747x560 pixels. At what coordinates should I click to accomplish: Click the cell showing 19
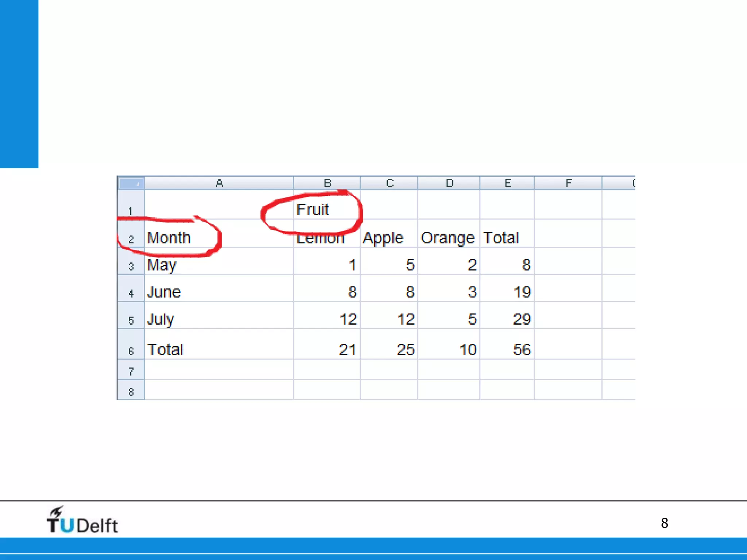(522, 292)
